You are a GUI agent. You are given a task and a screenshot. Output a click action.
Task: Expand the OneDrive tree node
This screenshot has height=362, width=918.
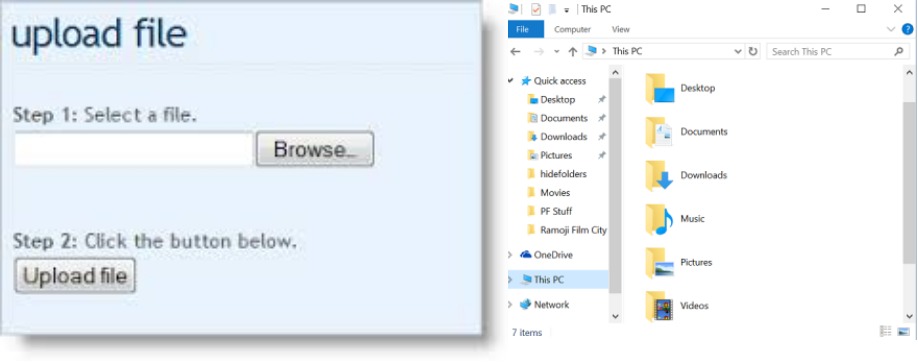(x=510, y=255)
